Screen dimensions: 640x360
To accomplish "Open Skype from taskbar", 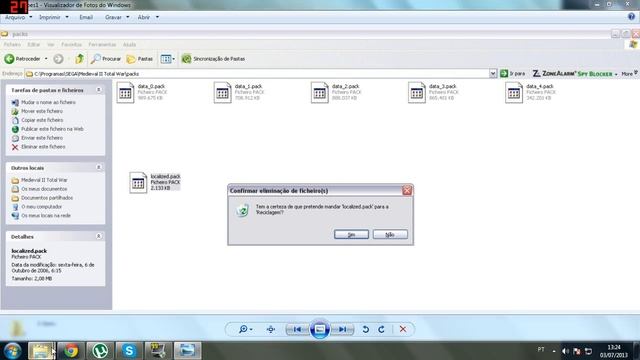I will coord(129,351).
